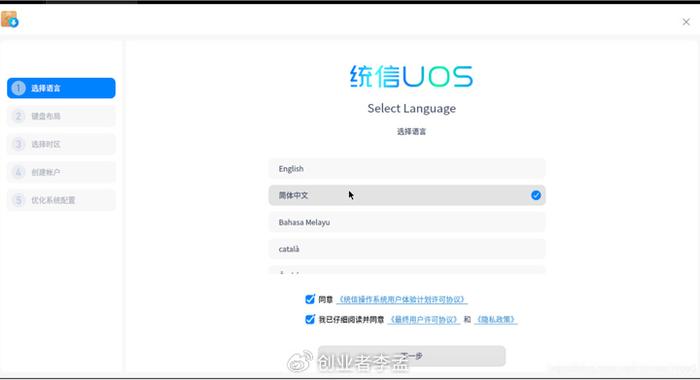Click the step 2 number circle icon

(x=18, y=116)
